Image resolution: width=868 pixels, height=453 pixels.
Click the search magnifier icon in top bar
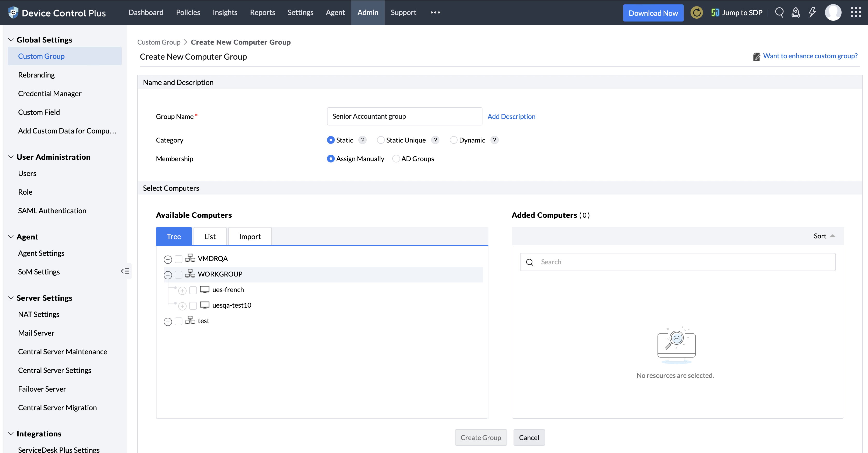(779, 13)
